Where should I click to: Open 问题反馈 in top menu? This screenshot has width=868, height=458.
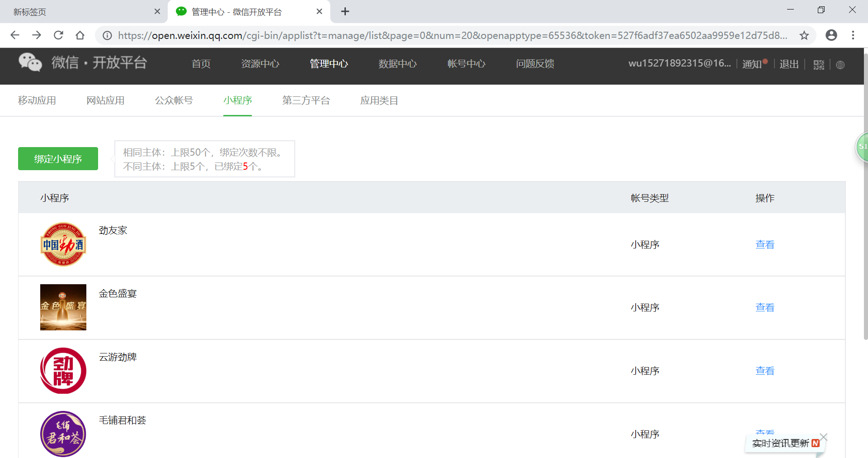(x=535, y=64)
